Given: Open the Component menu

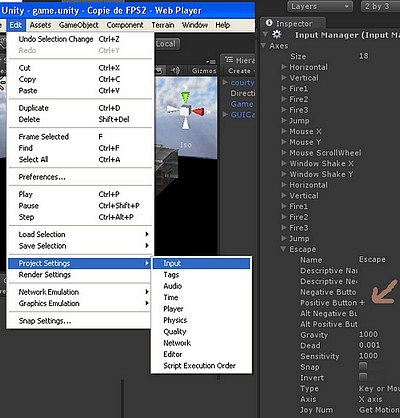Looking at the screenshot, I should [x=125, y=25].
